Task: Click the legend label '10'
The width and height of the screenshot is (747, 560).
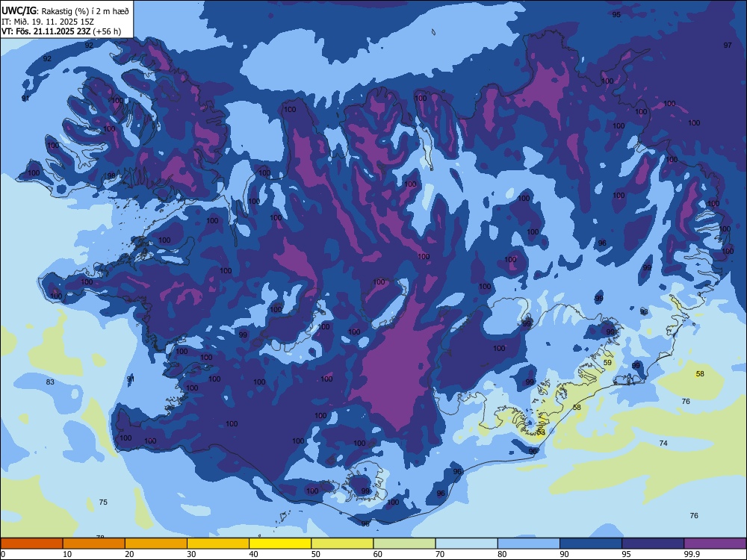Action: pyautogui.click(x=67, y=554)
